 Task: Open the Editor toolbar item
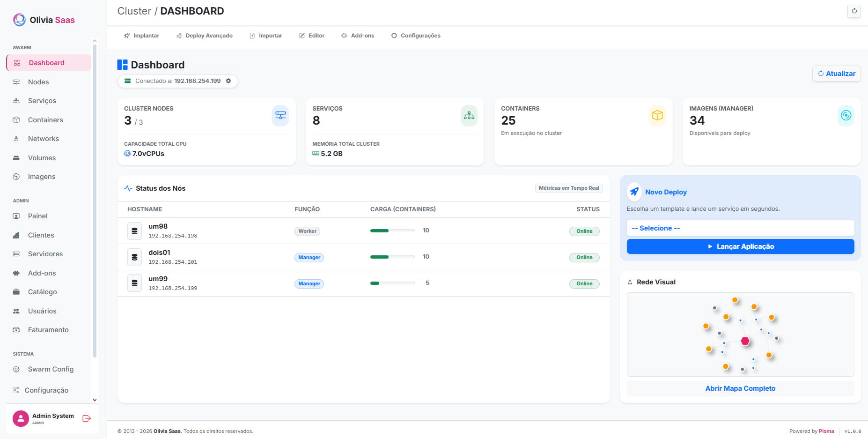pos(312,36)
